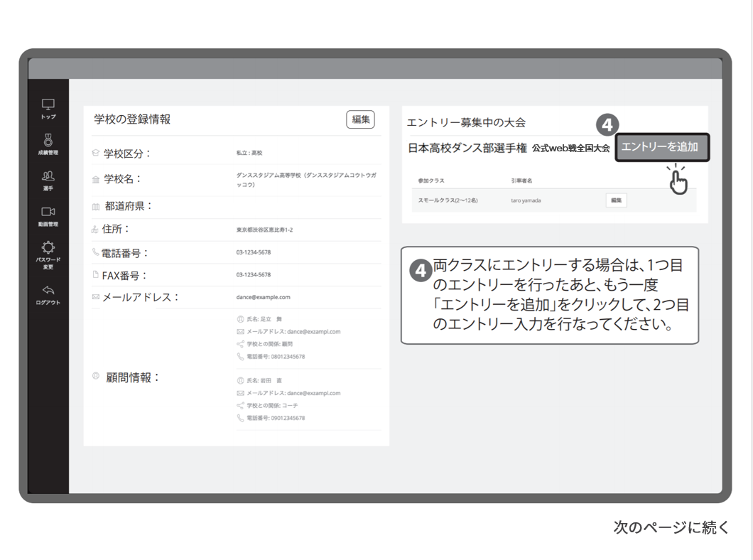Click the エントリーを追加 button
The width and height of the screenshot is (753, 560).
tap(662, 147)
